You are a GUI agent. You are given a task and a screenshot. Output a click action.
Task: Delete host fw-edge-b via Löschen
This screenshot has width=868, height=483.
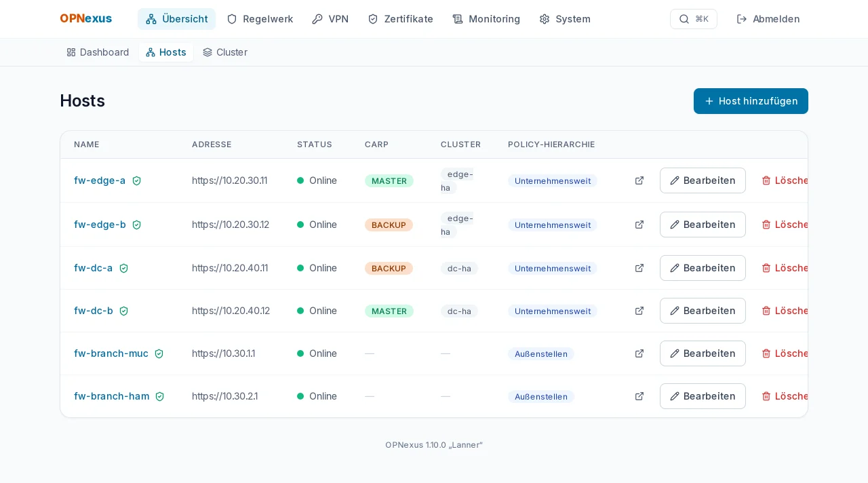(785, 225)
